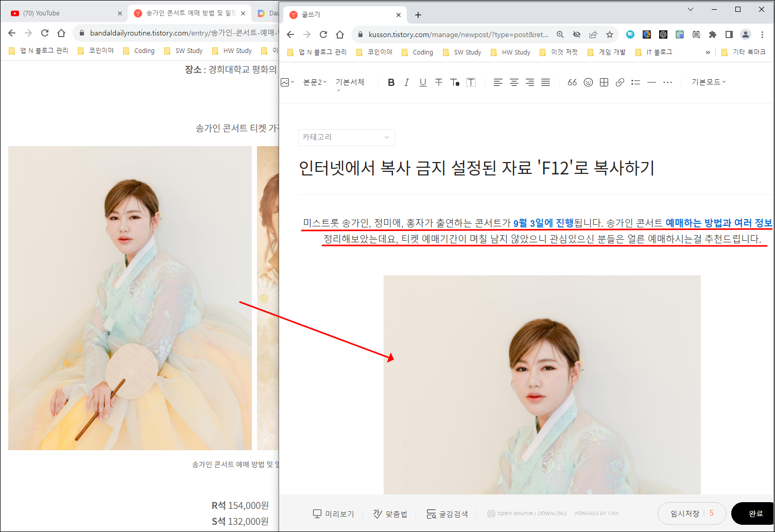
Task: Open the 본문2 paragraph style dropdown
Action: point(315,82)
